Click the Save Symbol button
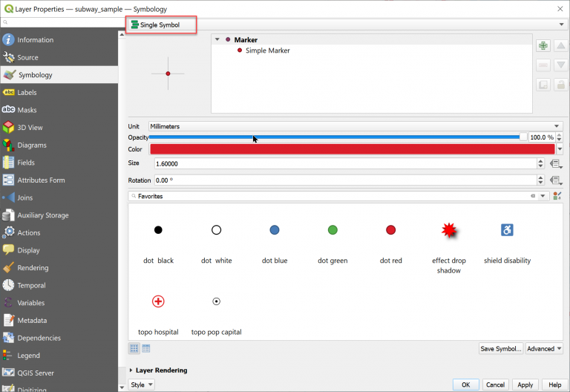The image size is (570, 392). [501, 349]
